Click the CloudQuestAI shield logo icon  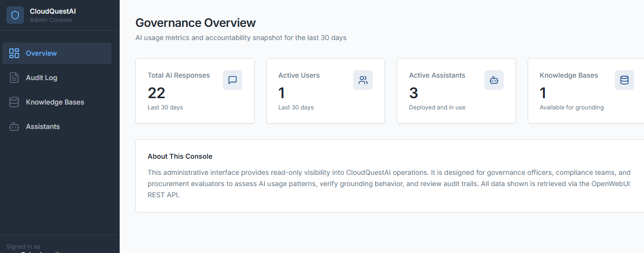click(15, 15)
